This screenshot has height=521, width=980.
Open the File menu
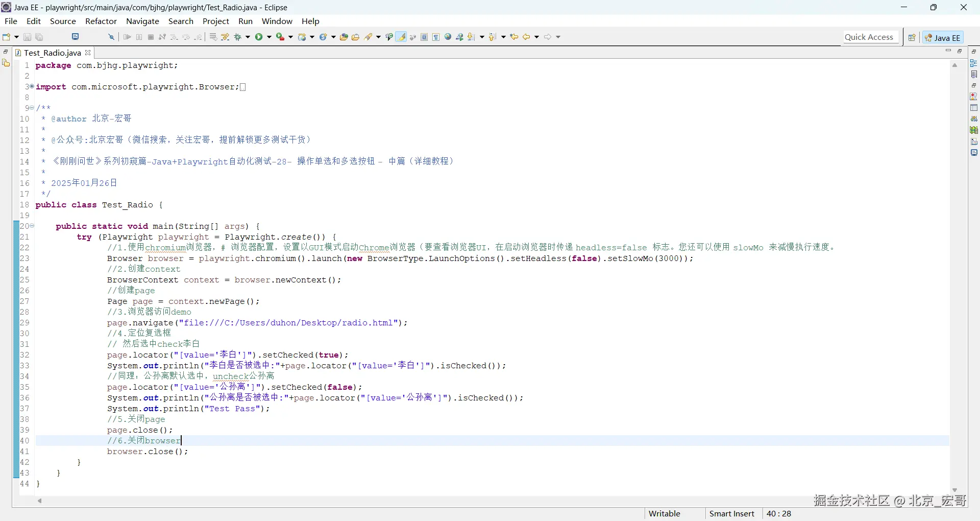[11, 21]
